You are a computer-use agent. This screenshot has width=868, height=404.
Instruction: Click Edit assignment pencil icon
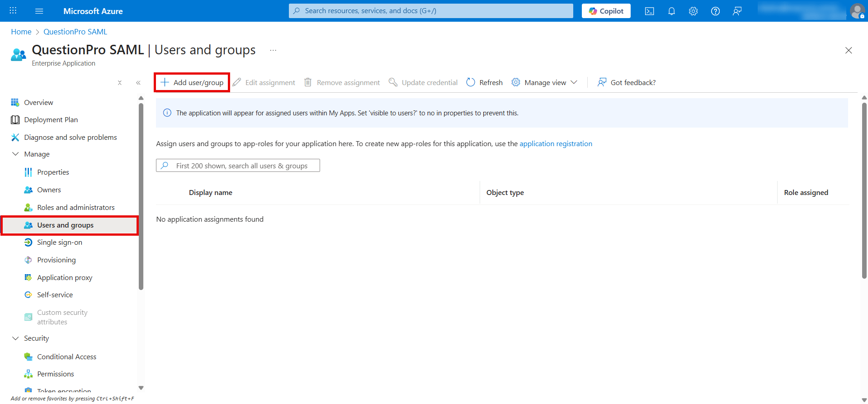click(237, 82)
